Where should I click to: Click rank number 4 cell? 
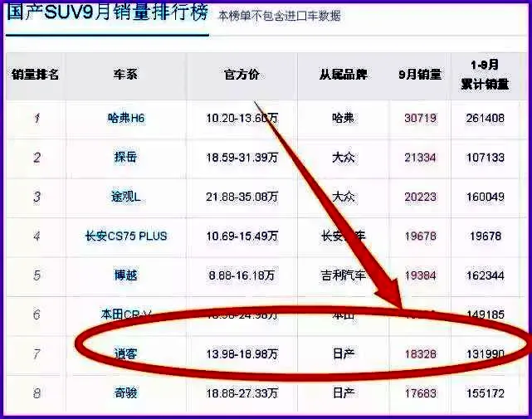[x=37, y=236]
